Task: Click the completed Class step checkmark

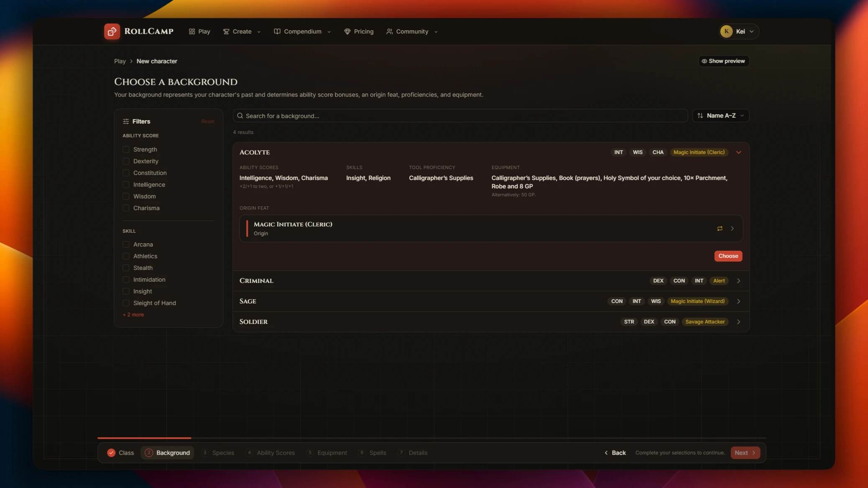Action: point(111,453)
